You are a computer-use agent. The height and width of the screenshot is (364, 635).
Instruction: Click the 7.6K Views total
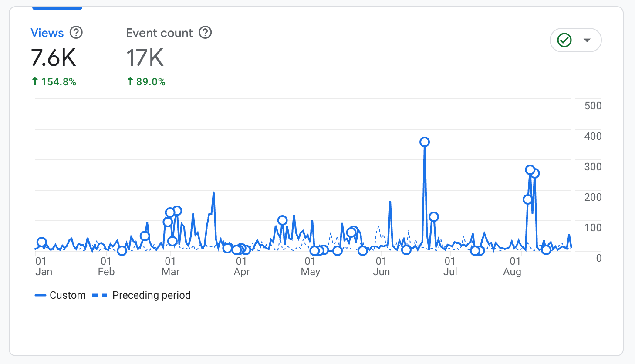tap(54, 58)
